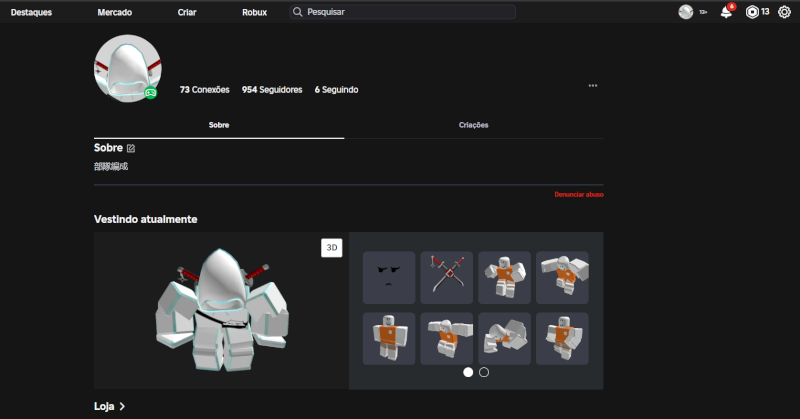
Task: Open the Mercado menu item
Action: [114, 12]
